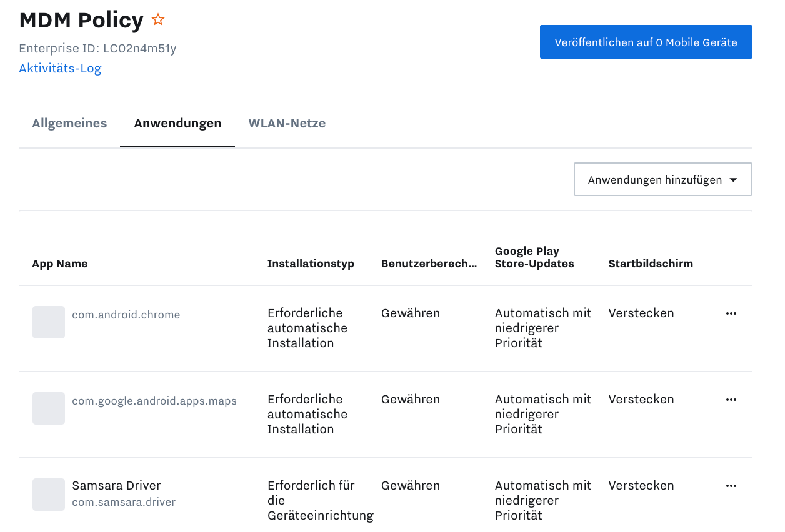Image resolution: width=785 pixels, height=532 pixels.
Task: Click Veröffentlichen auf 0 Mobile Geräte button
Action: coord(646,42)
